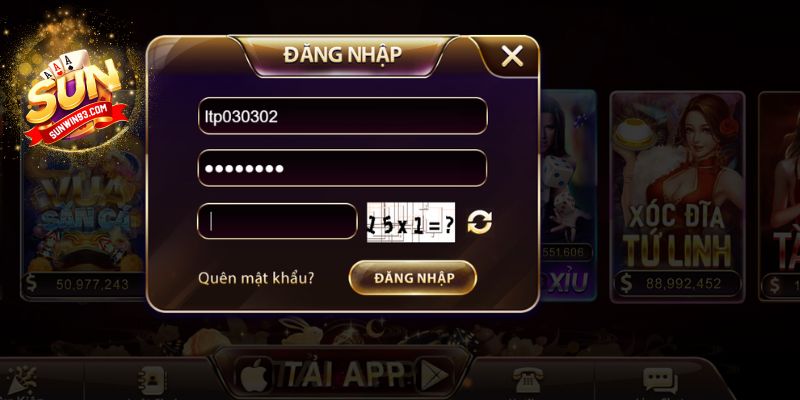Image resolution: width=800 pixels, height=400 pixels.
Task: Tap the Apple download icon in the bottom bar
Action: [256, 376]
